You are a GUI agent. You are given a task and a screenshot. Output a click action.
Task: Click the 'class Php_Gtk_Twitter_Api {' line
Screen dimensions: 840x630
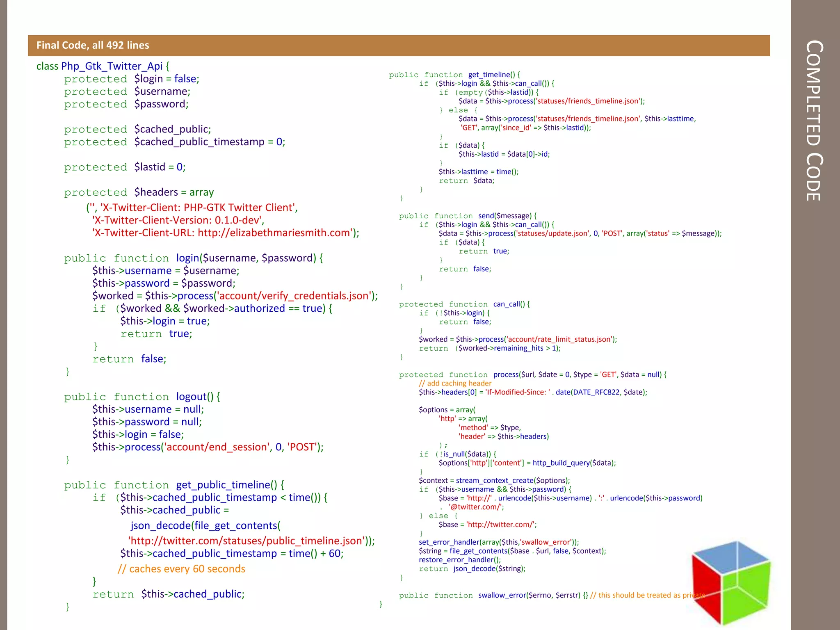click(103, 66)
